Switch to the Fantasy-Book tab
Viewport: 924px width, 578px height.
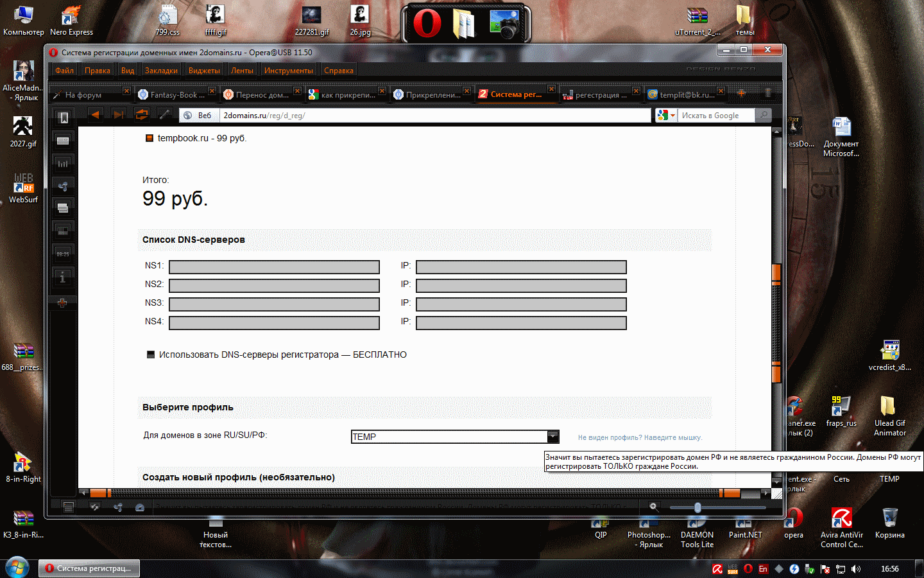pos(175,94)
